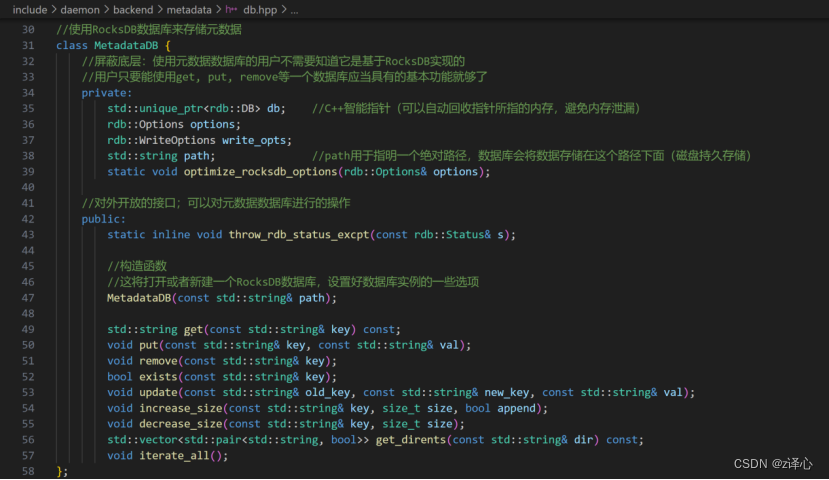Click the iterate_all method name
Image resolution: width=829 pixels, height=480 pixels.
pos(177,456)
